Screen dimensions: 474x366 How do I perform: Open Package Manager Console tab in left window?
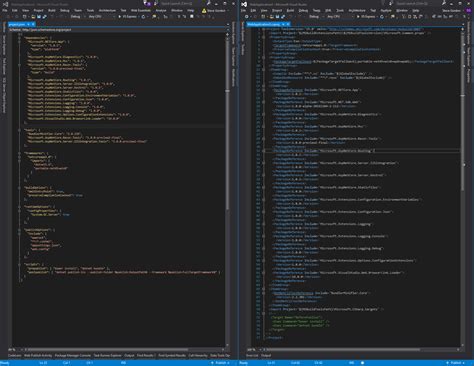pyautogui.click(x=73, y=356)
